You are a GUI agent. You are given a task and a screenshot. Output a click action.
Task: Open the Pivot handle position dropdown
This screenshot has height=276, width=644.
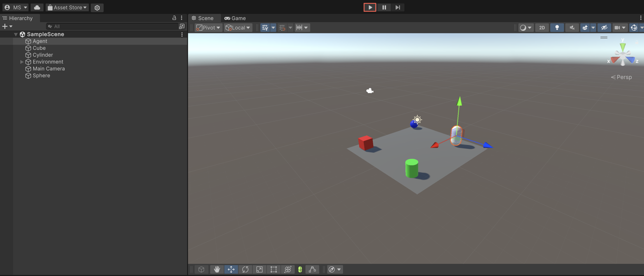[x=209, y=28]
